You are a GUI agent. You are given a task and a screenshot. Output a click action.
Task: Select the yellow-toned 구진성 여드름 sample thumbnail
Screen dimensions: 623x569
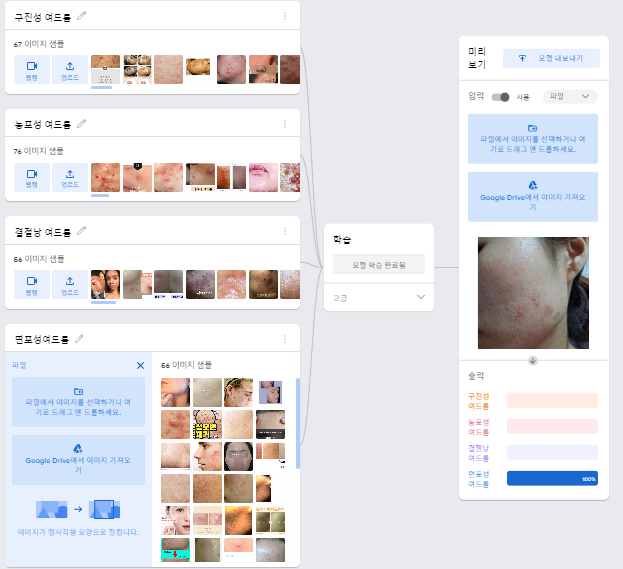(200, 67)
